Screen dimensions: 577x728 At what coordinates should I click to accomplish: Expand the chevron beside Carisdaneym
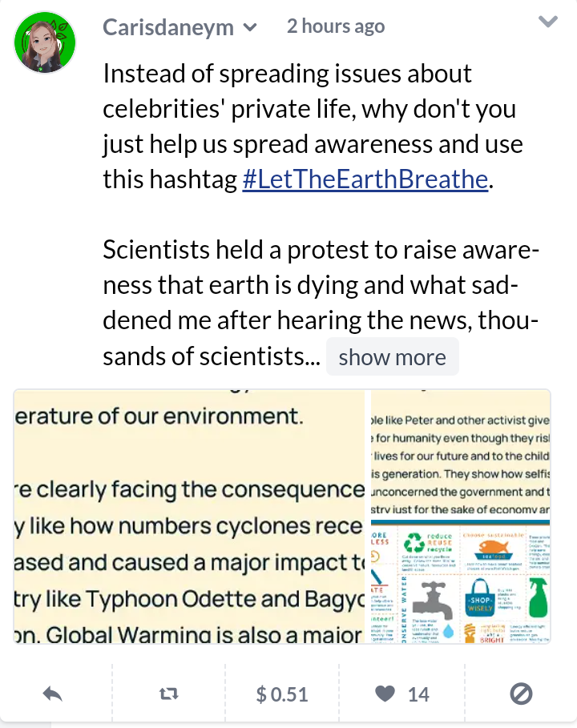coord(250,27)
